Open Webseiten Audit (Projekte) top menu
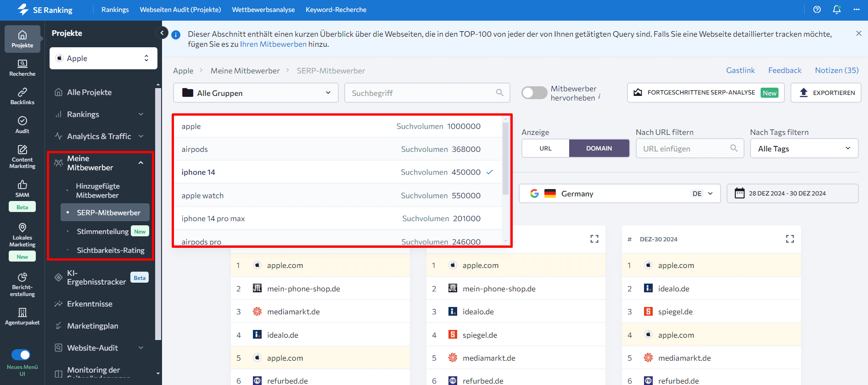Viewport: 868px width, 385px height. pos(180,10)
